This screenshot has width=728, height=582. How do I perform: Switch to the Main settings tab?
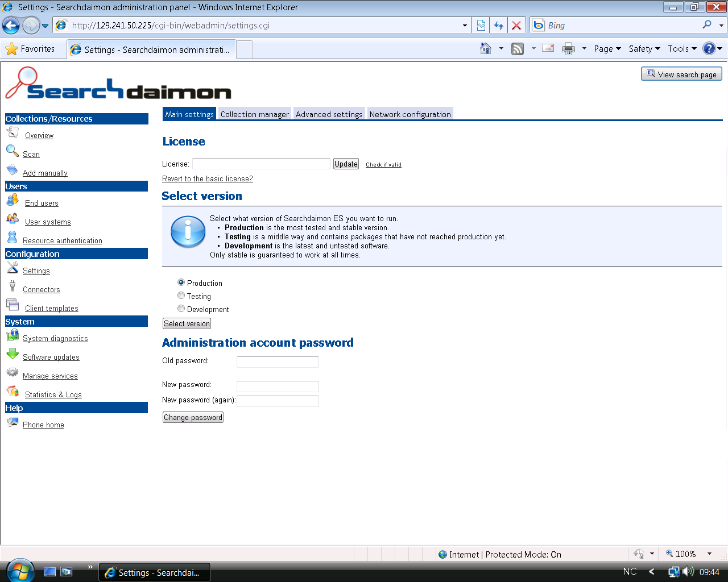coord(189,114)
